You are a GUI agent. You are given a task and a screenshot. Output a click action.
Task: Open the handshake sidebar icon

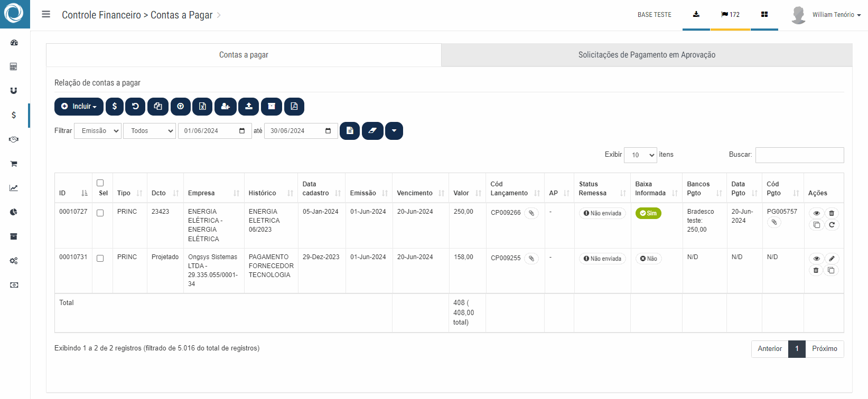pos(14,139)
